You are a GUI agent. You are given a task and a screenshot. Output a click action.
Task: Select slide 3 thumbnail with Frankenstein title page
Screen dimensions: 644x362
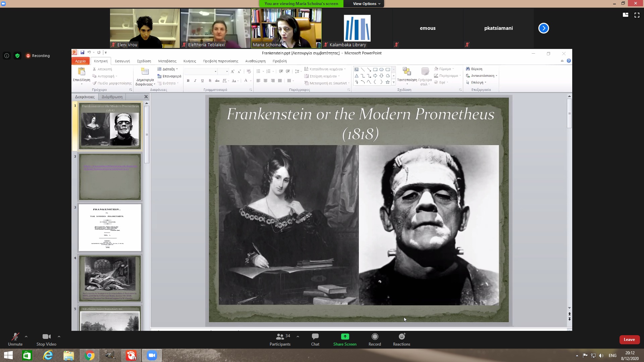(x=110, y=228)
